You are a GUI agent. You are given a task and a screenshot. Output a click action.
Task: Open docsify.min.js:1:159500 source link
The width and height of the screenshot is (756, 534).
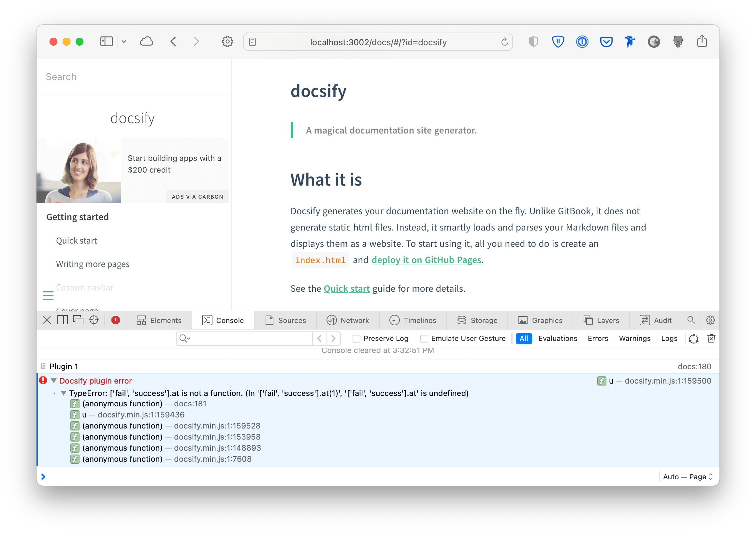pos(668,381)
